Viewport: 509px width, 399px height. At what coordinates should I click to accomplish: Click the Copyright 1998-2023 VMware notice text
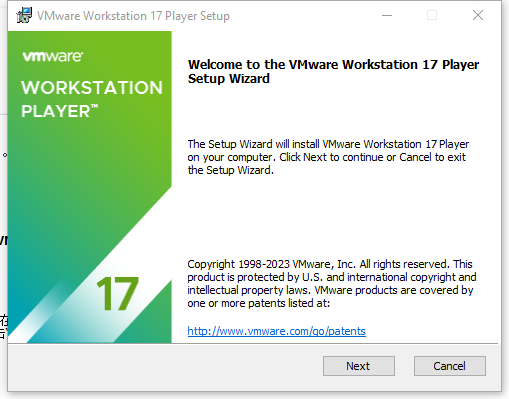click(332, 283)
